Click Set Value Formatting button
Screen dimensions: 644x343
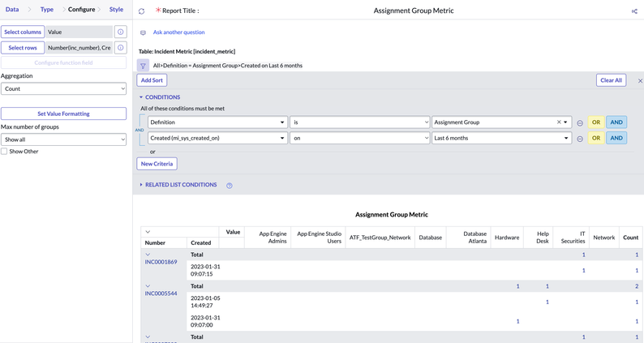pos(63,114)
